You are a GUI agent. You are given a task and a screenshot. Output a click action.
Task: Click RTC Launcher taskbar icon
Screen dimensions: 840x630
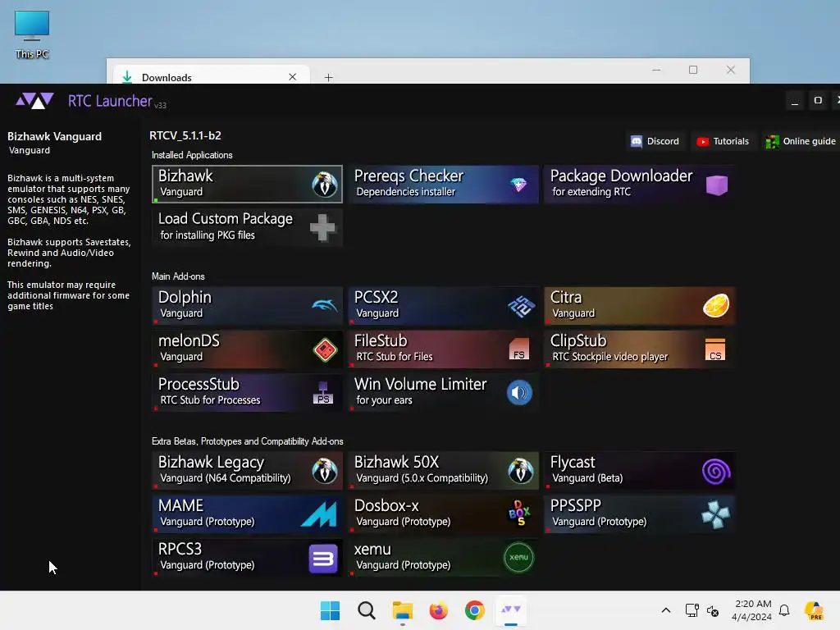[510, 610]
